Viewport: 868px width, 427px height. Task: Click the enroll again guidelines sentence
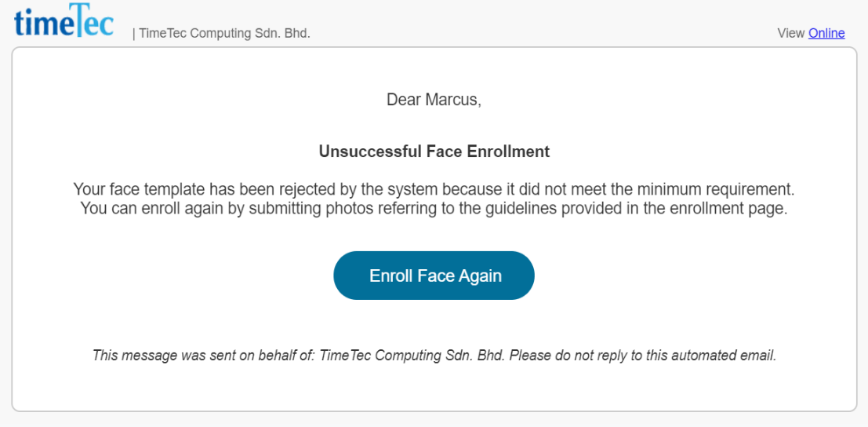434,208
